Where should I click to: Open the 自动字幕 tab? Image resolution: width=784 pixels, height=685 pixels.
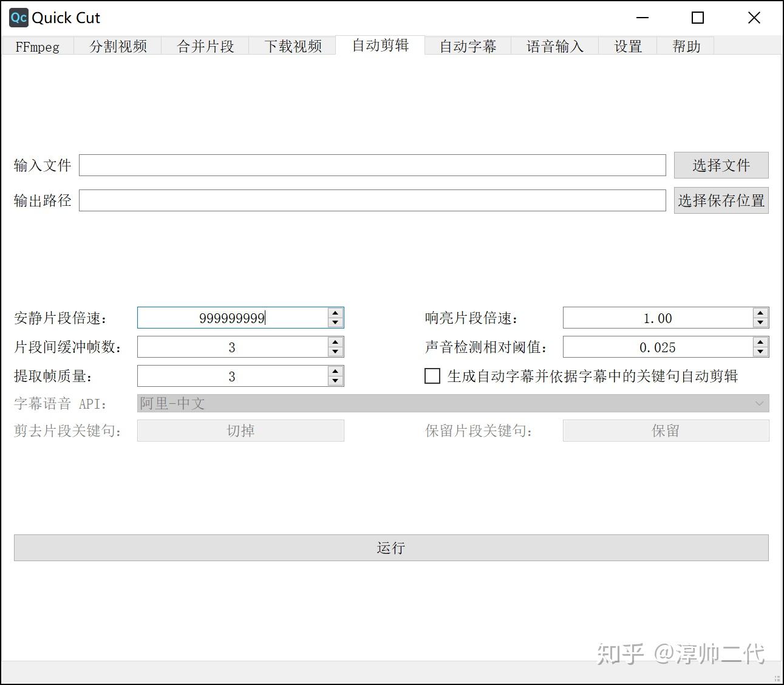point(468,46)
